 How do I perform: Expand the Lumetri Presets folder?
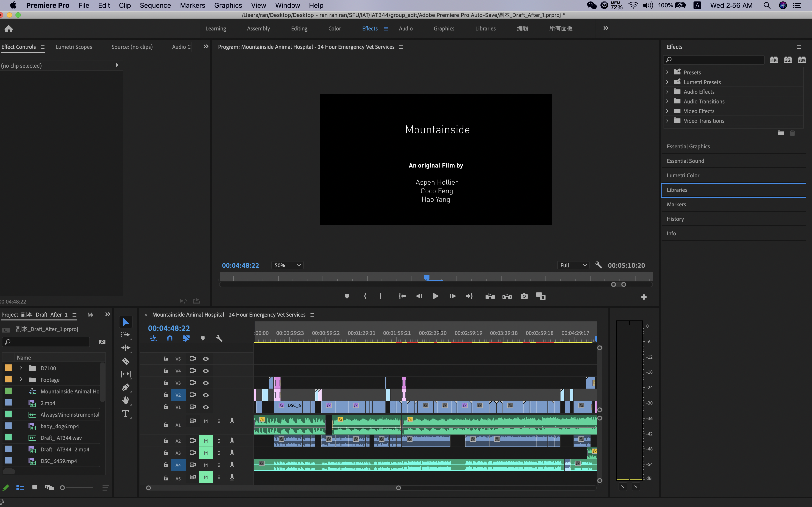pyautogui.click(x=667, y=82)
